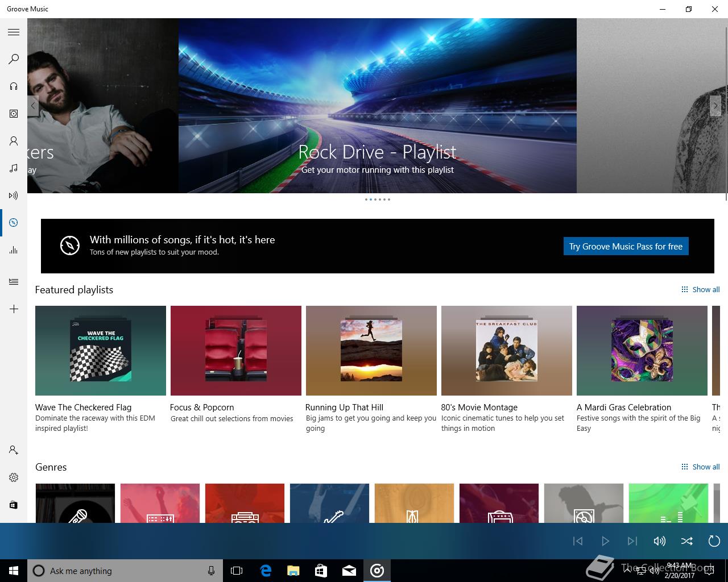This screenshot has height=582, width=728.
Task: Skip to next track
Action: click(632, 541)
